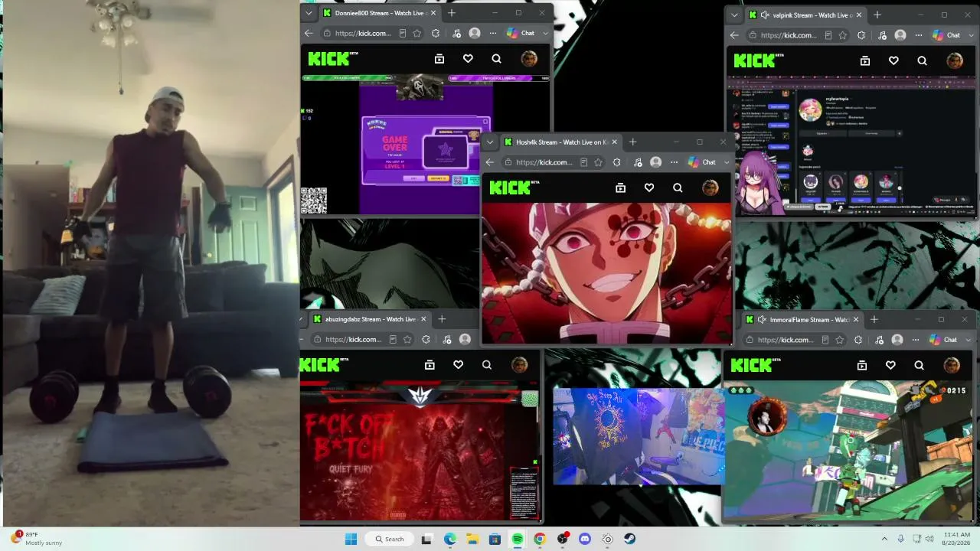The image size is (980, 551).
Task: Open Kick search in the ImmoralFlame window
Action: pyautogui.click(x=919, y=366)
